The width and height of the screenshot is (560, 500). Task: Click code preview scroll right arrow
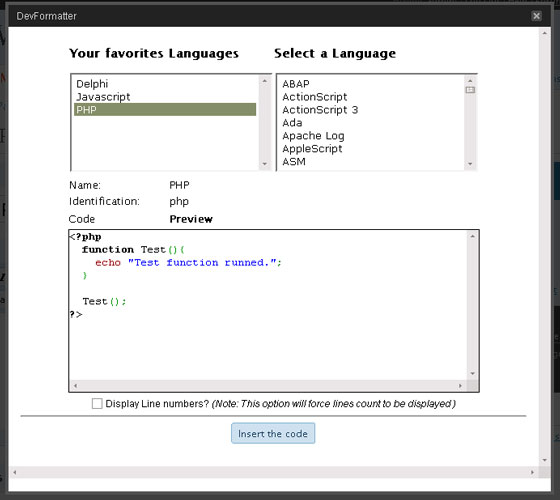(x=460, y=386)
